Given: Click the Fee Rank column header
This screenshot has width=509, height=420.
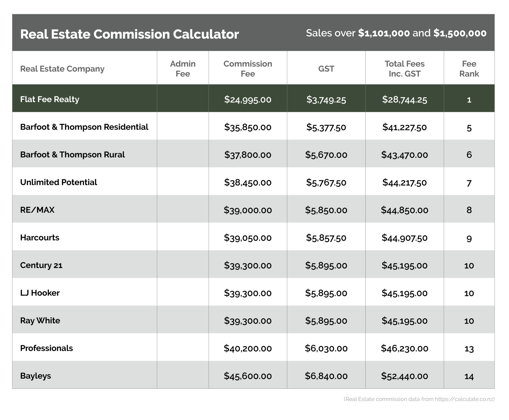Looking at the screenshot, I should pos(469,69).
